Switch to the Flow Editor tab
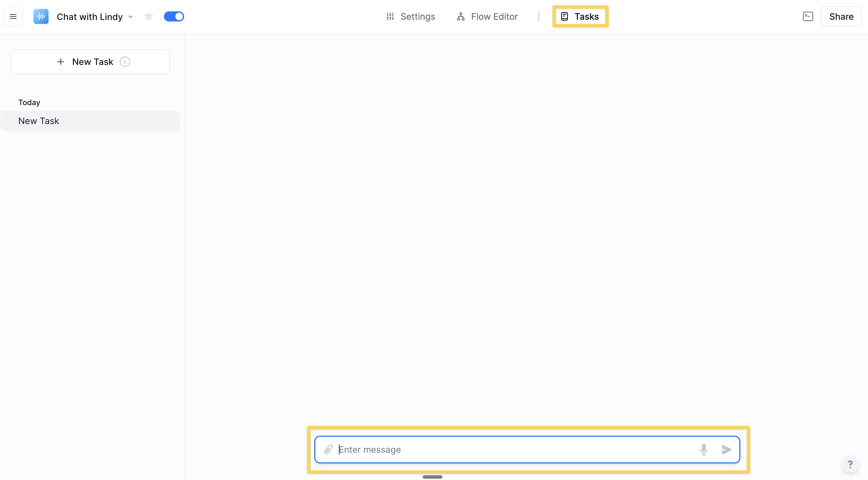 point(487,16)
